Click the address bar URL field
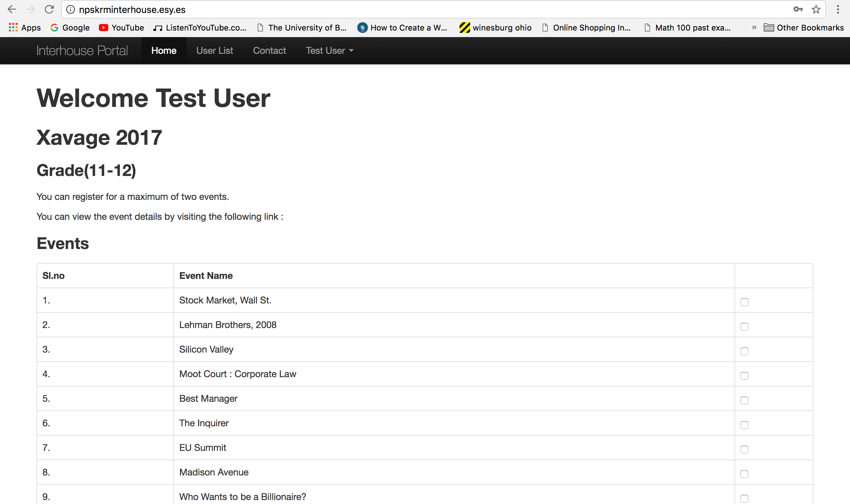The width and height of the screenshot is (850, 504). (x=407, y=10)
